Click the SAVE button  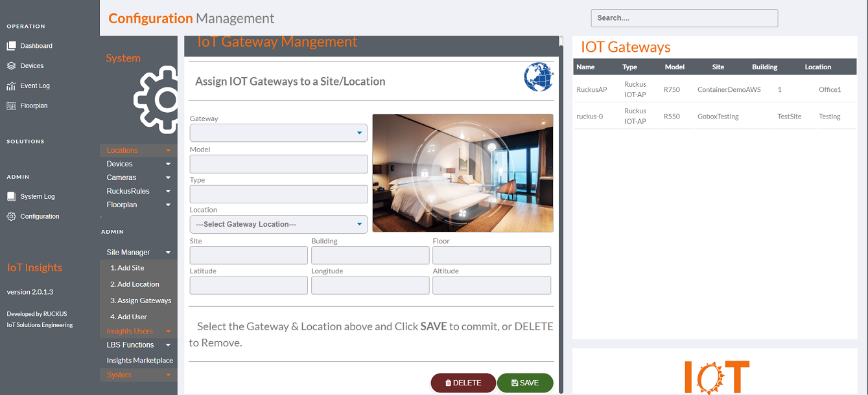click(x=525, y=383)
